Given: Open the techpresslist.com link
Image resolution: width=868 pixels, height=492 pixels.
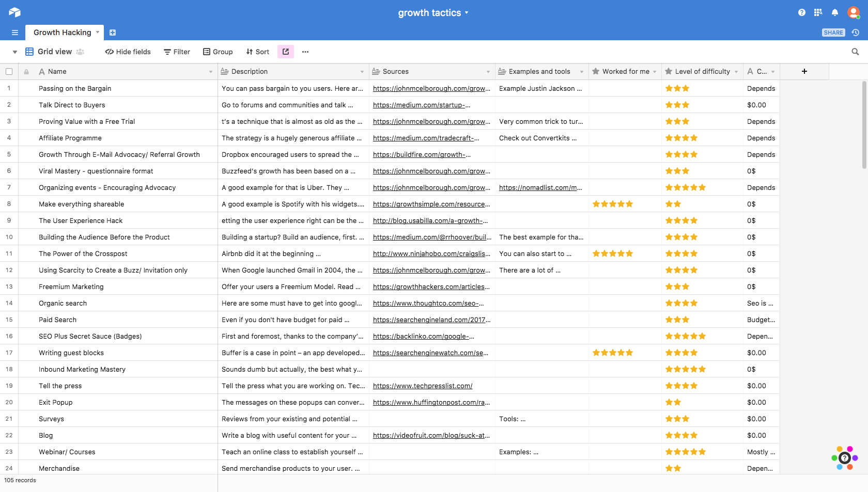Looking at the screenshot, I should pyautogui.click(x=422, y=386).
